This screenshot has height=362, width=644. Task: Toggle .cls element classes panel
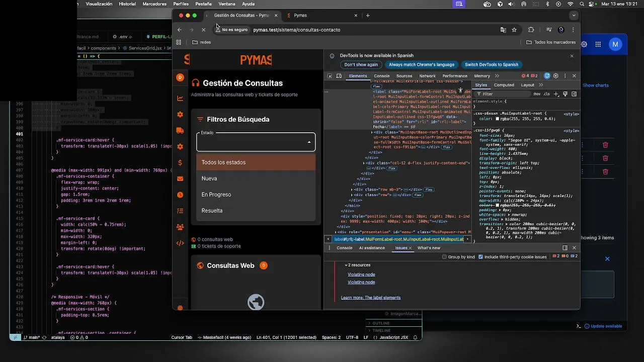point(547,94)
